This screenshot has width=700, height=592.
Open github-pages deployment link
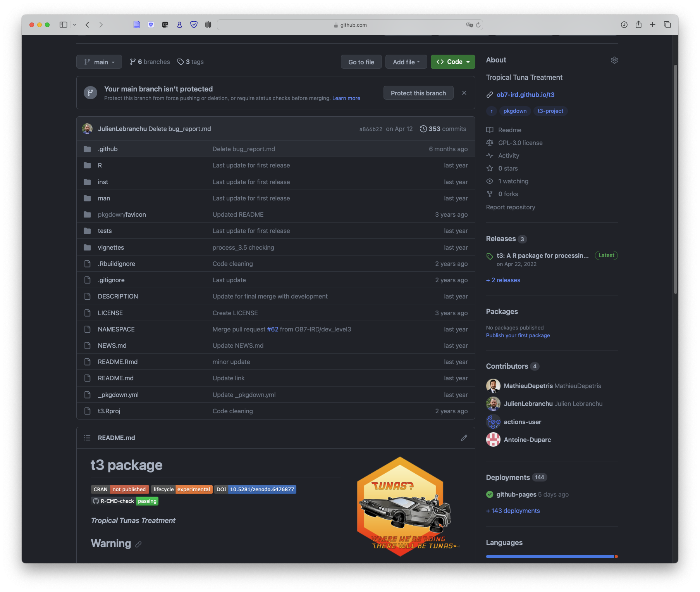[x=516, y=494]
